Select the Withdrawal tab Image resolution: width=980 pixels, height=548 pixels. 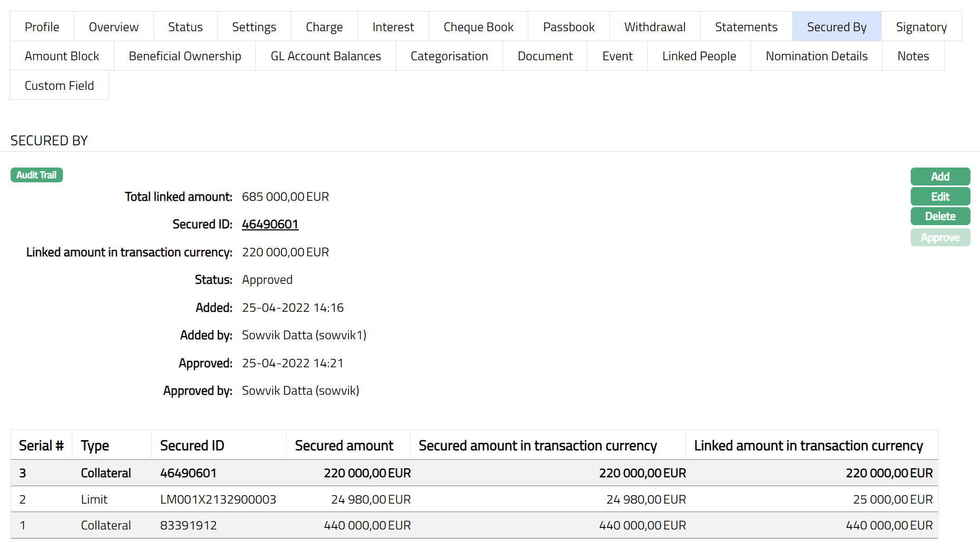tap(655, 27)
